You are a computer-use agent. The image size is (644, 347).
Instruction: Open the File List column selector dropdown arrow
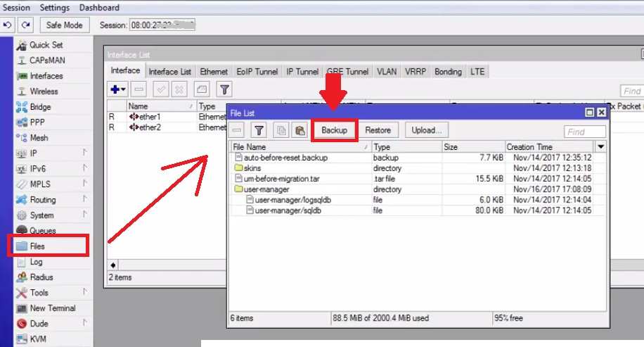coord(600,146)
